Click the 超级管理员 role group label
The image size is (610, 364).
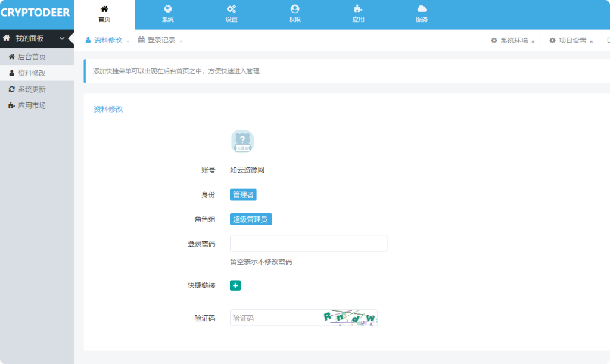pos(250,219)
